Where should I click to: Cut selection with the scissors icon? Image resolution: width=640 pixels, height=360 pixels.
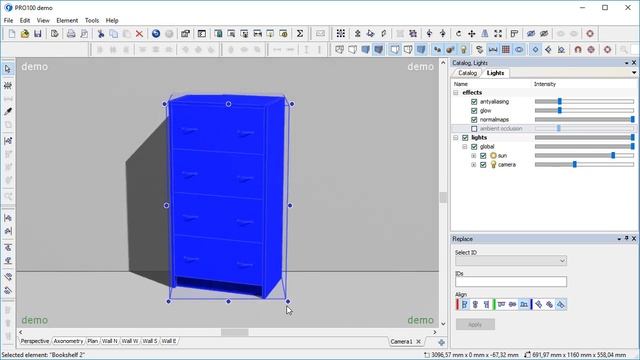point(100,34)
